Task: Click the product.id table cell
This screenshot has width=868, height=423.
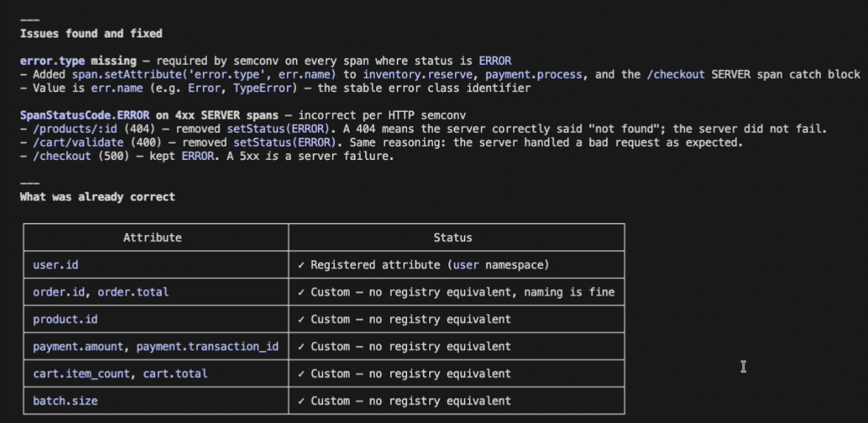Action: (155, 319)
